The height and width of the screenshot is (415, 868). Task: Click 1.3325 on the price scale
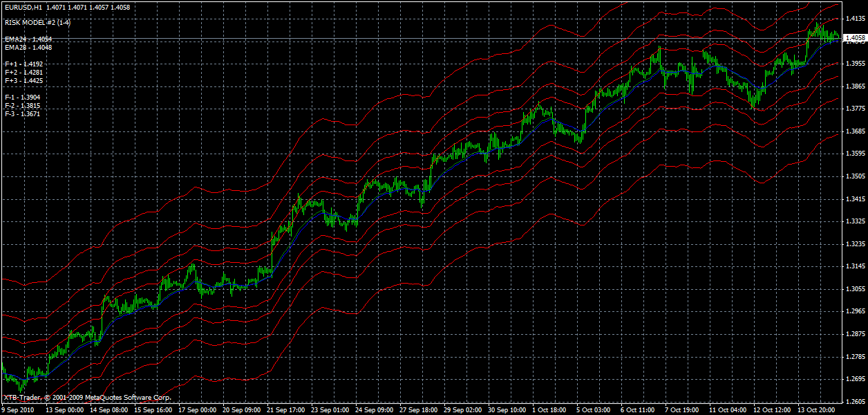(856, 221)
